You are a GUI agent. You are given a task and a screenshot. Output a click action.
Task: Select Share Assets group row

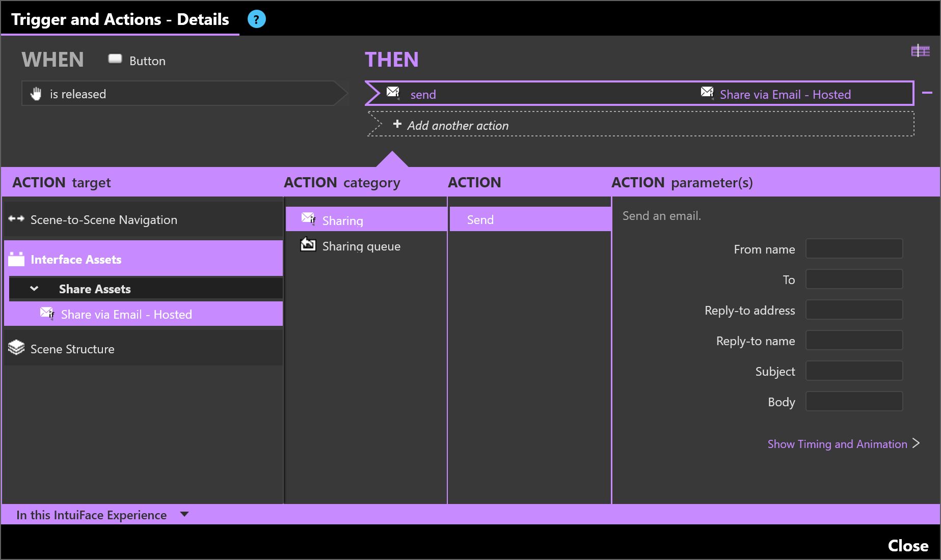point(146,289)
